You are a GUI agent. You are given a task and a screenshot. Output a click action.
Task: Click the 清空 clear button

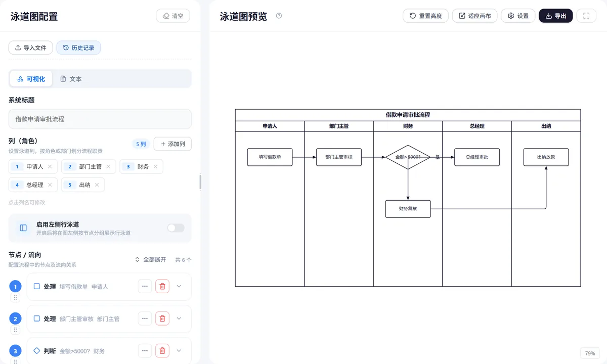(x=173, y=16)
